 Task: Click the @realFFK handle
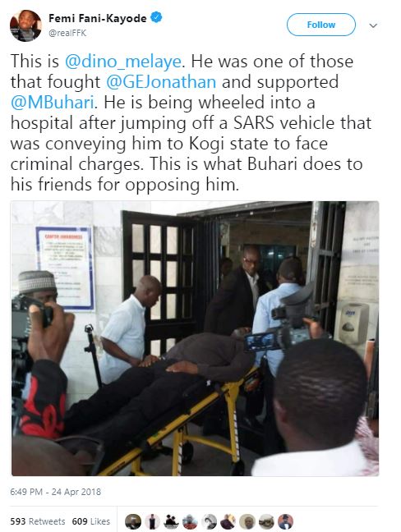[67, 33]
